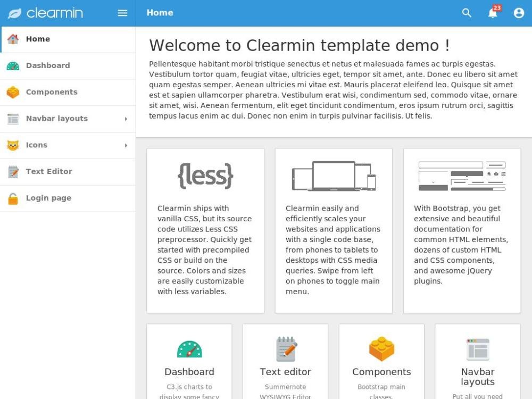532x399 pixels.
Task: Open the user account profile icon
Action: click(519, 13)
